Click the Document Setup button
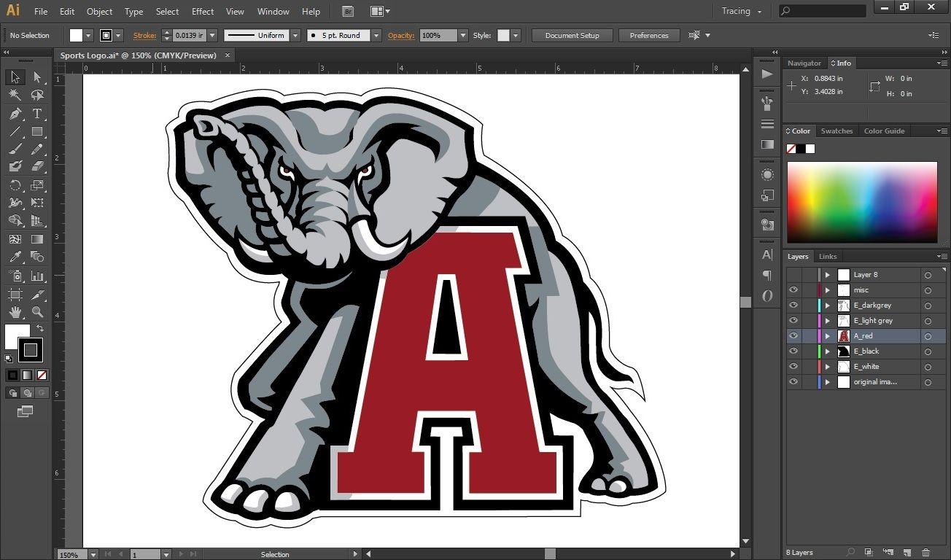 click(x=572, y=35)
